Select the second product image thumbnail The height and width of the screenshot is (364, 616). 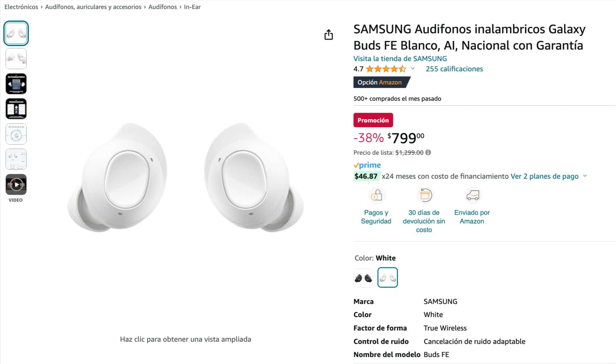point(16,58)
